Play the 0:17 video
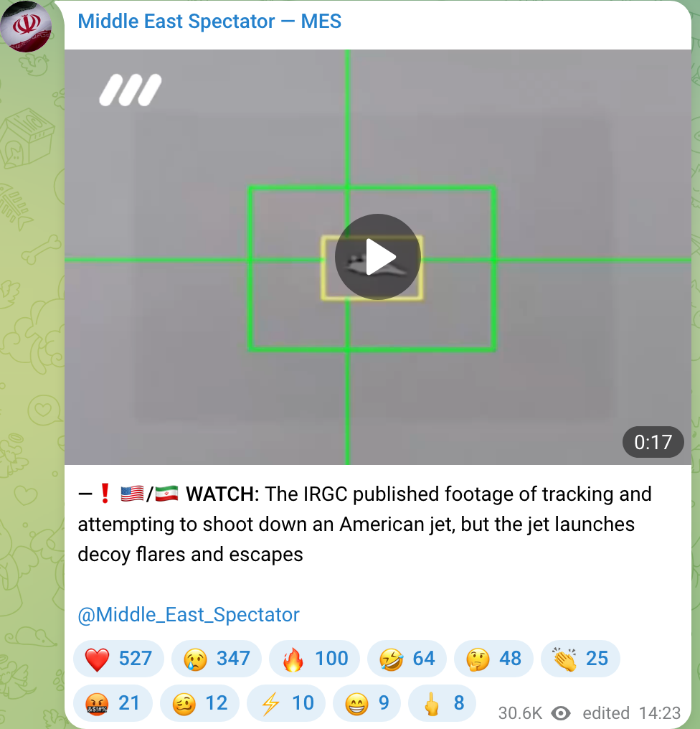The image size is (700, 729). click(x=377, y=257)
